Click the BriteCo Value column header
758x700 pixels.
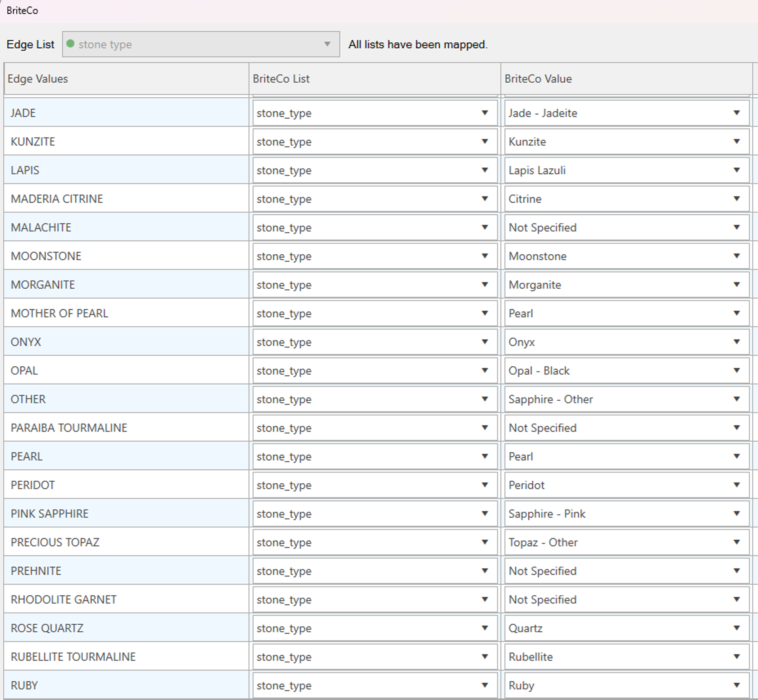point(626,79)
